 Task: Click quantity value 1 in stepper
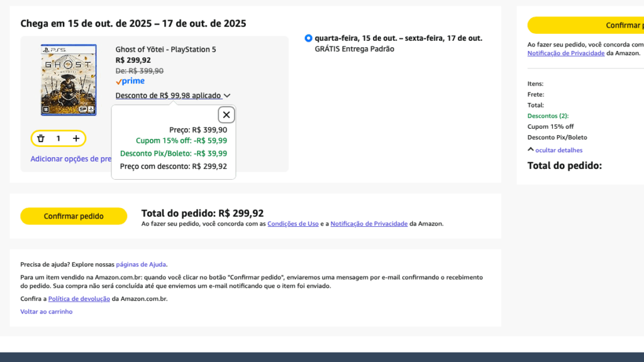[58, 139]
